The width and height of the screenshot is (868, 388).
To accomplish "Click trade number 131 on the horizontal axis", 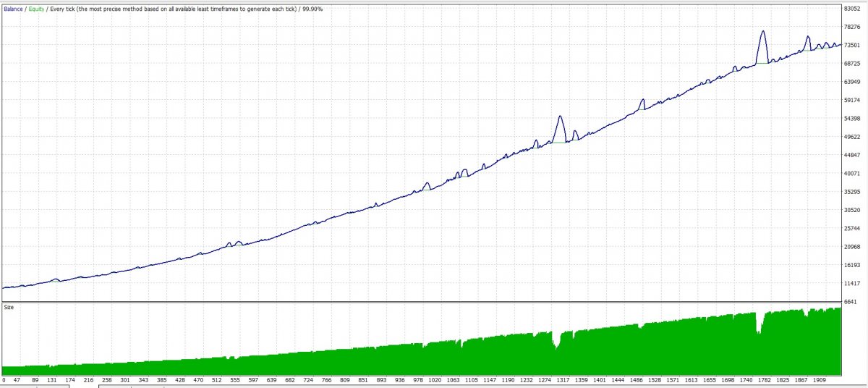I will (52, 379).
